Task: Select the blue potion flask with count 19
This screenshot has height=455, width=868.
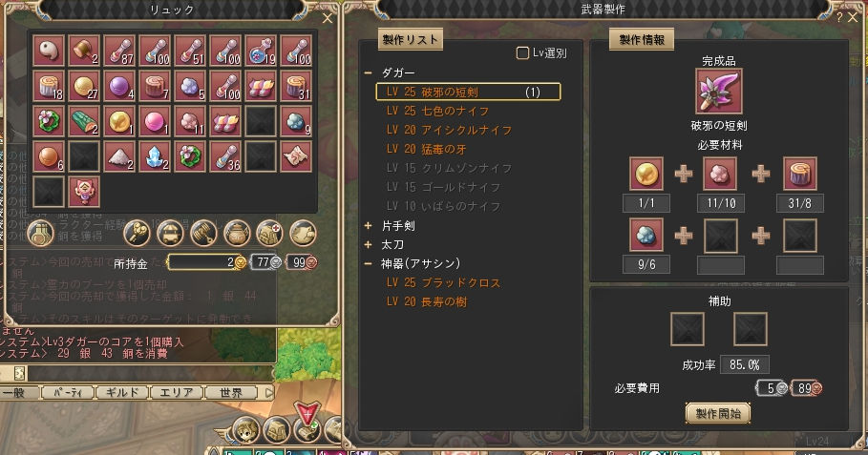Action: [262, 51]
